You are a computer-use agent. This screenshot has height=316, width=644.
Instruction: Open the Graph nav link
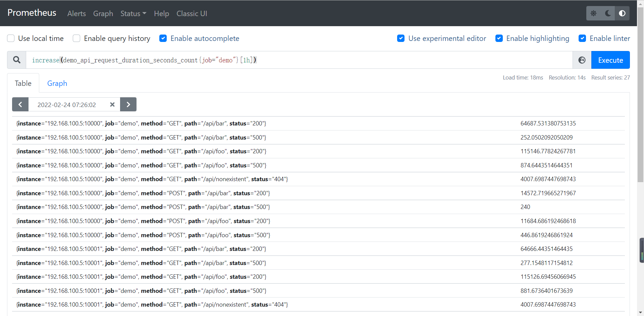[x=103, y=13]
